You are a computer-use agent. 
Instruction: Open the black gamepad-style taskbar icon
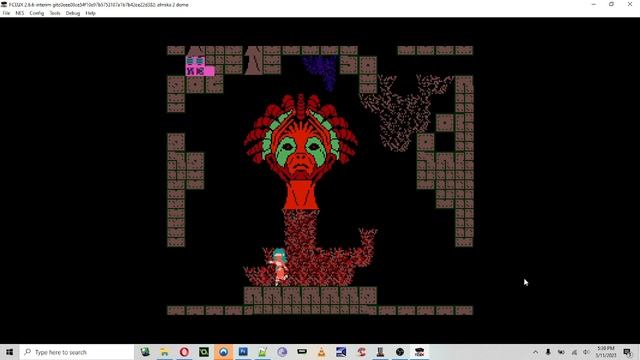(x=302, y=352)
